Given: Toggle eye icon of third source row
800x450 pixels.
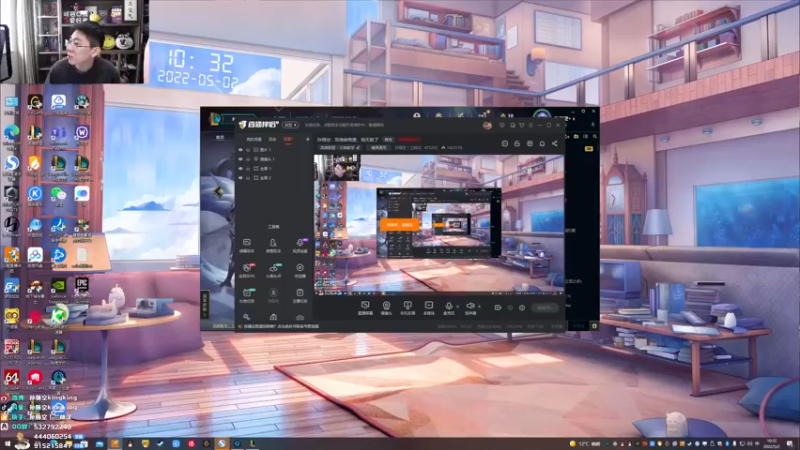Looking at the screenshot, I should (x=241, y=168).
